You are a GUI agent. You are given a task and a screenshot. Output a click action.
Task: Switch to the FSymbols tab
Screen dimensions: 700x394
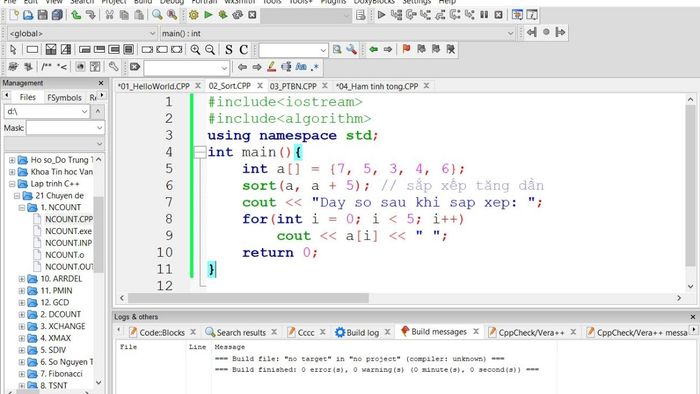pyautogui.click(x=64, y=97)
